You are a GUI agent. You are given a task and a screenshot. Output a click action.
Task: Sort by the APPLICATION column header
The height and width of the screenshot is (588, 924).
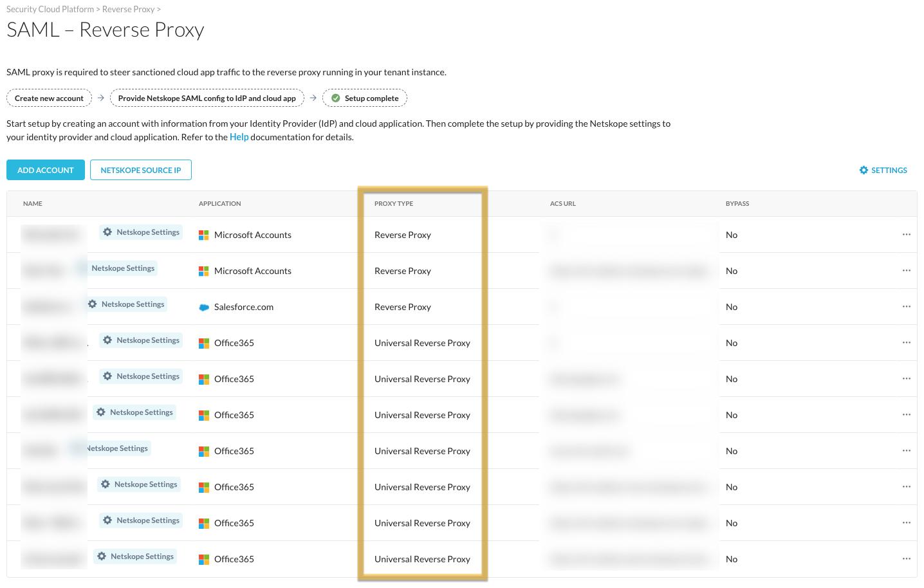tap(219, 203)
